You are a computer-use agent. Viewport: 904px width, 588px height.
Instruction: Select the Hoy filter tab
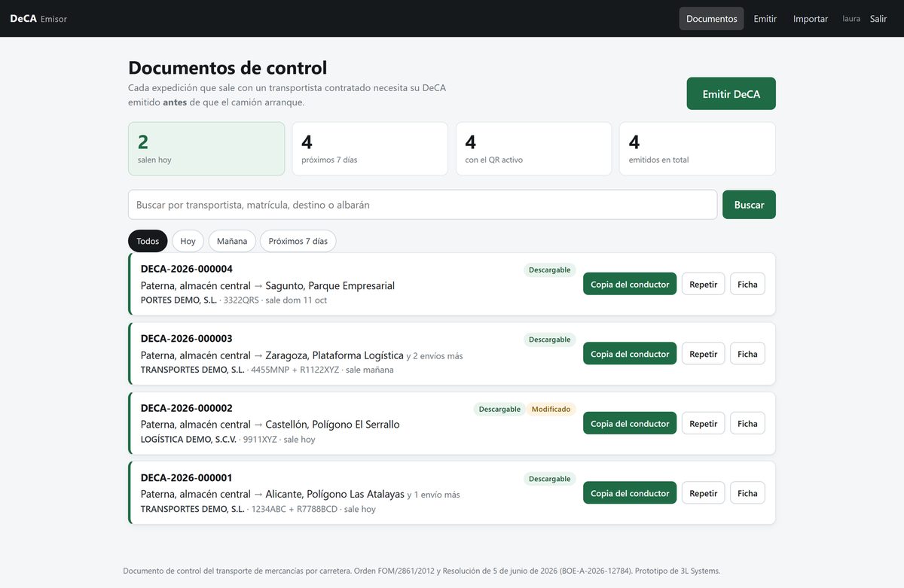click(x=188, y=241)
